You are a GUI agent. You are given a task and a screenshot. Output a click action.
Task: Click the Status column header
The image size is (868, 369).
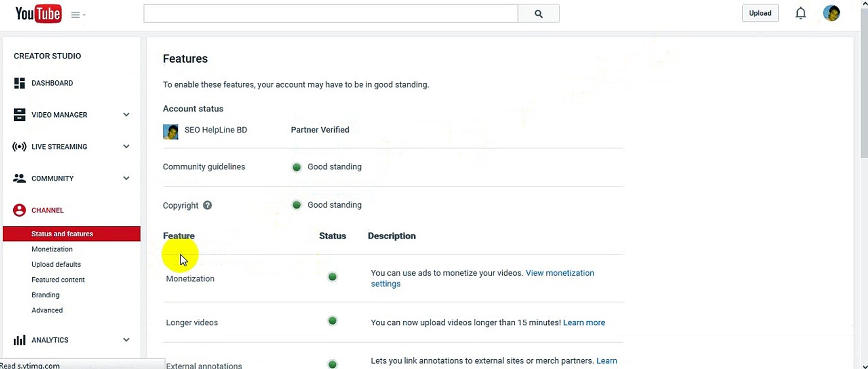pos(333,236)
